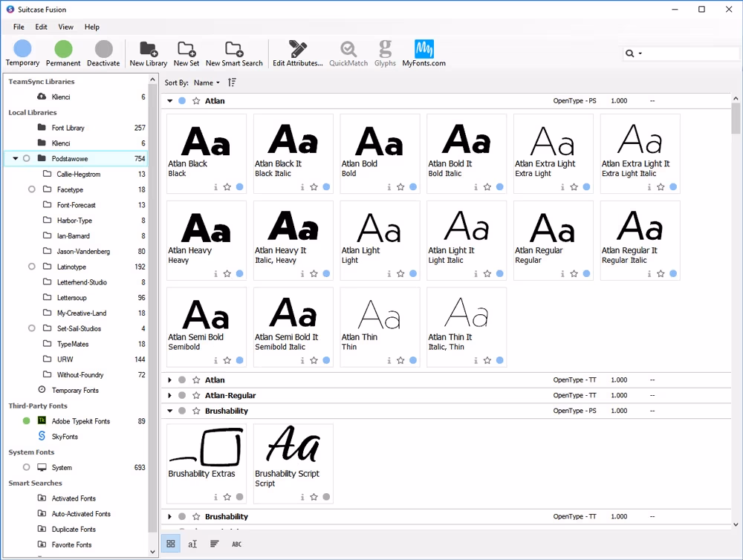
Task: Open the Duplicate Fonts smart search
Action: (74, 530)
